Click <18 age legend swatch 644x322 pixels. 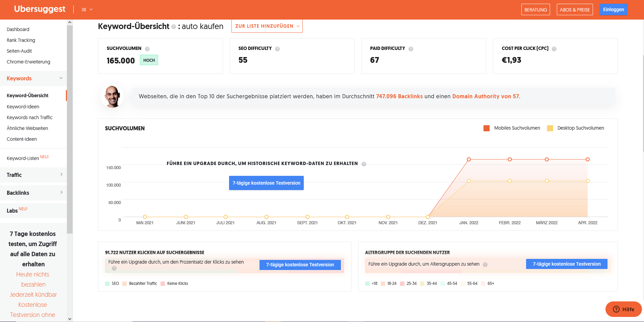pos(367,284)
